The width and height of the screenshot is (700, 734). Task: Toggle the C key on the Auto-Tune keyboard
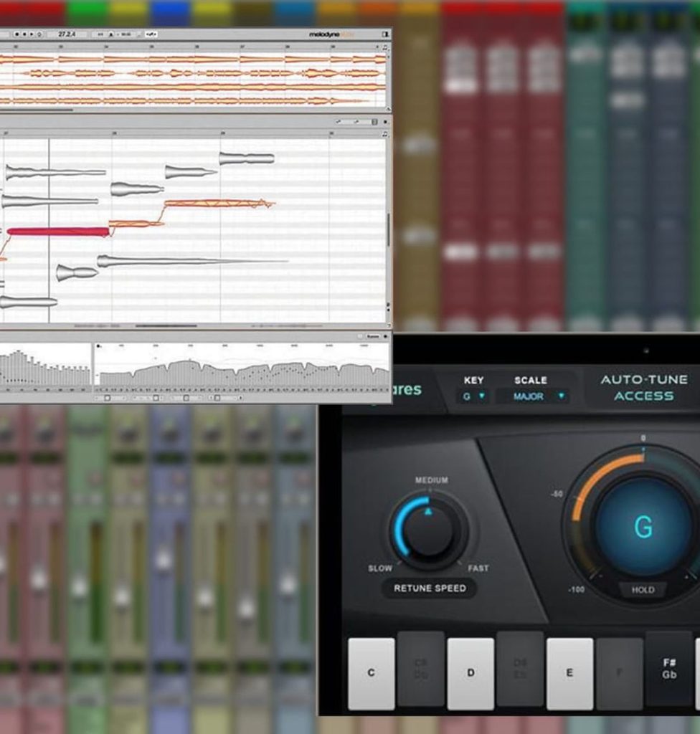coord(371,673)
